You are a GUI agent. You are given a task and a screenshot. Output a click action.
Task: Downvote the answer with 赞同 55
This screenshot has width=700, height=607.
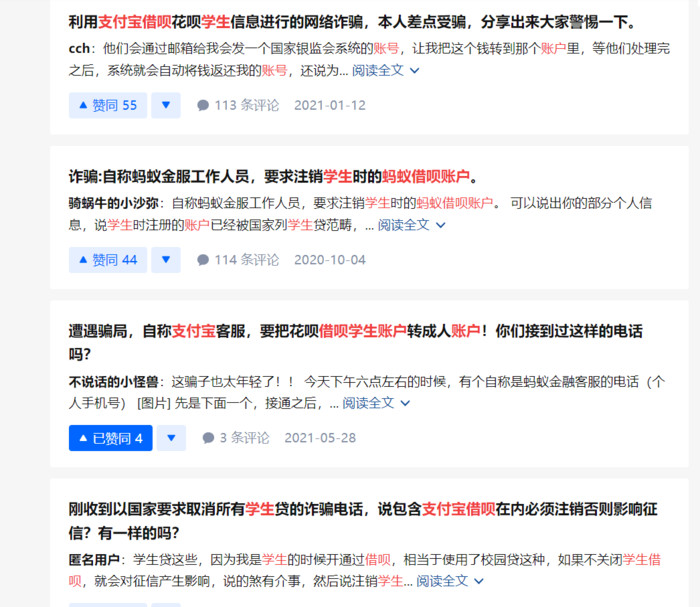tap(166, 105)
